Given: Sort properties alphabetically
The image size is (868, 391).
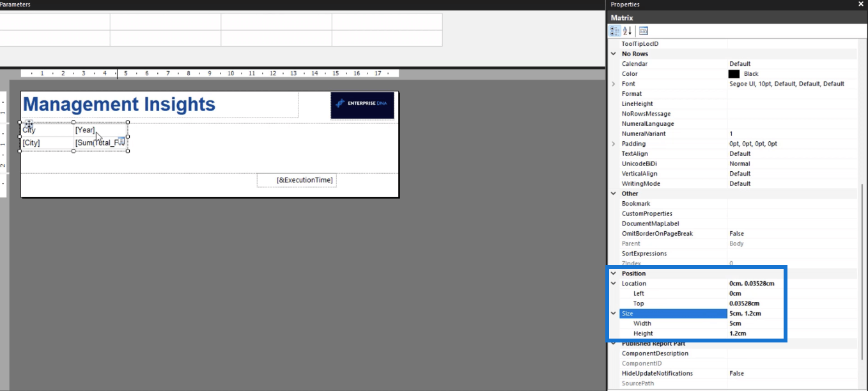Looking at the screenshot, I should [x=627, y=31].
